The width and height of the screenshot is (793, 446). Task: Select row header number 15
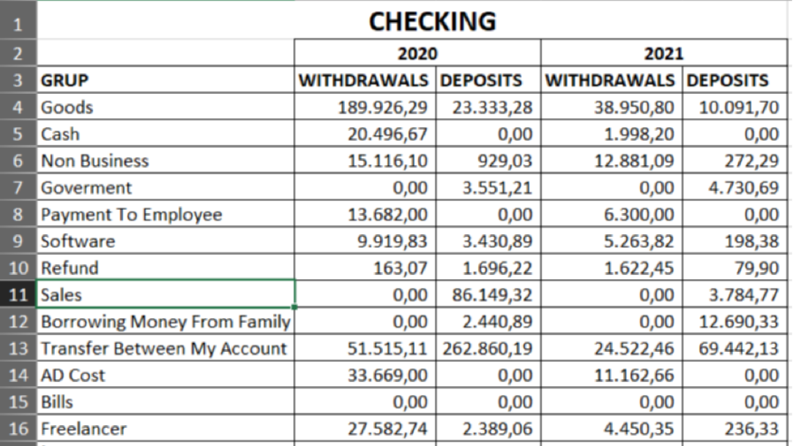click(18, 402)
